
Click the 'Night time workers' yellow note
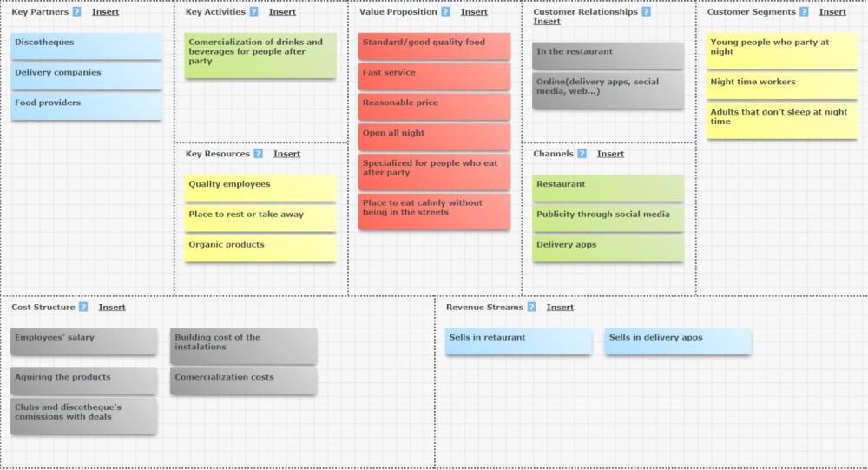tap(781, 85)
